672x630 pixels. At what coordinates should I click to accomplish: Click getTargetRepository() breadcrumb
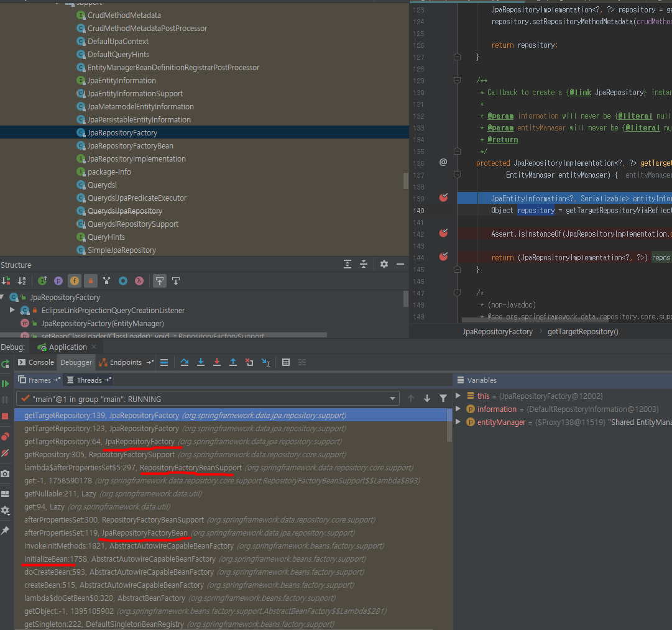click(583, 332)
